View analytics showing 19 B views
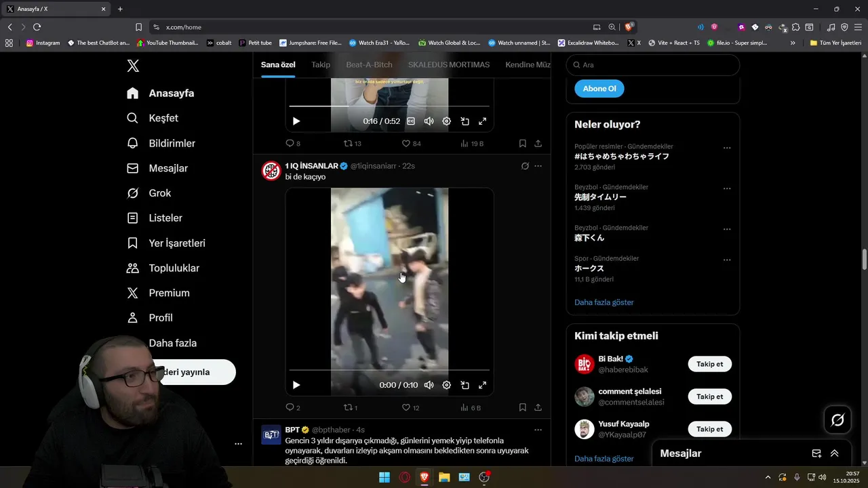The width and height of the screenshot is (868, 488). (472, 144)
